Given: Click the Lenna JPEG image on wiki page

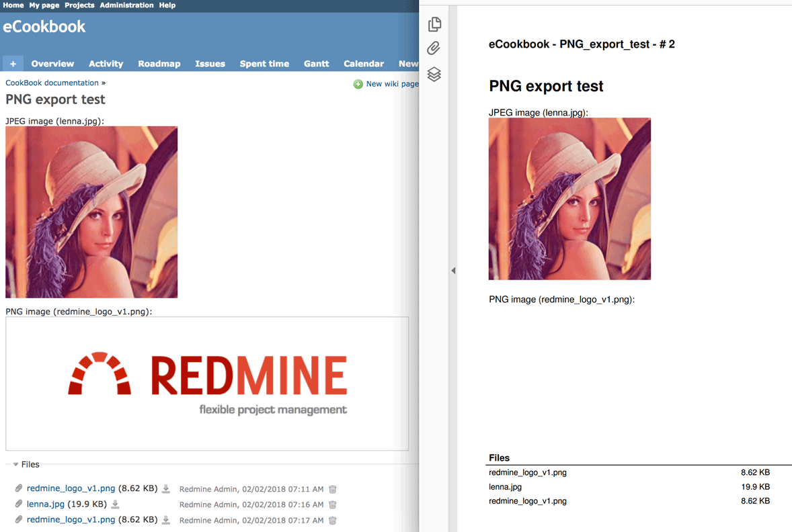Looking at the screenshot, I should [91, 212].
